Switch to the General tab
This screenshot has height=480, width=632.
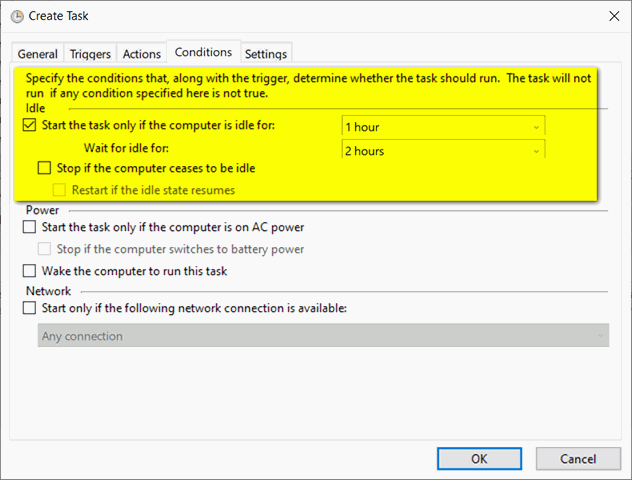click(38, 54)
